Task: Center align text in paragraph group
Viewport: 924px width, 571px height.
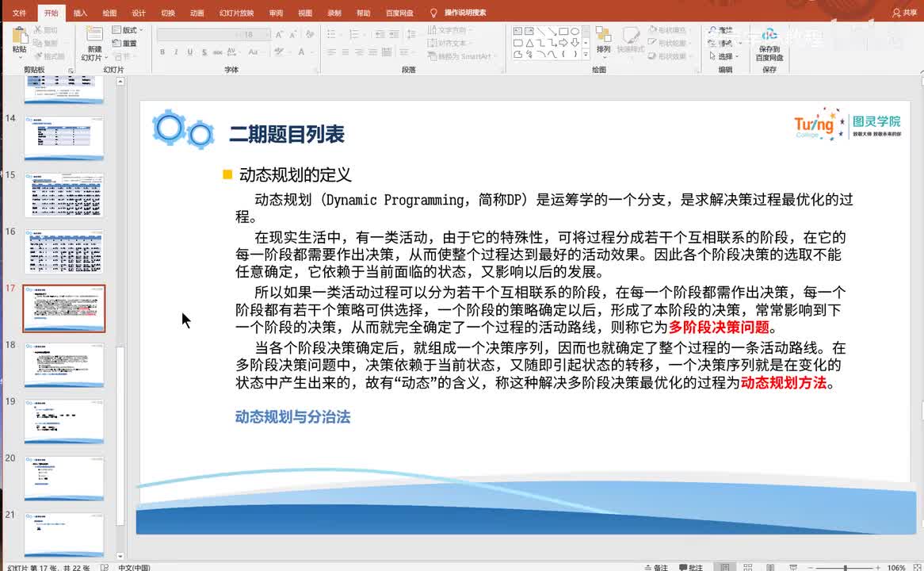Action: pyautogui.click(x=346, y=52)
